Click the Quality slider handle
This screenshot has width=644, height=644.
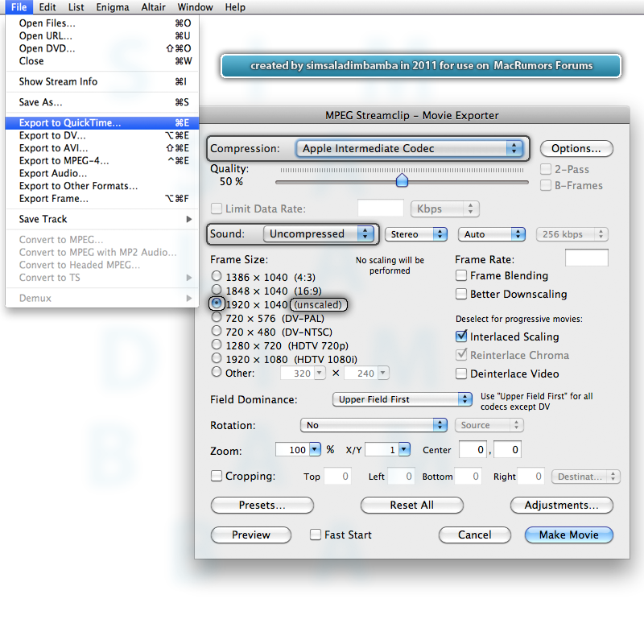tap(402, 180)
